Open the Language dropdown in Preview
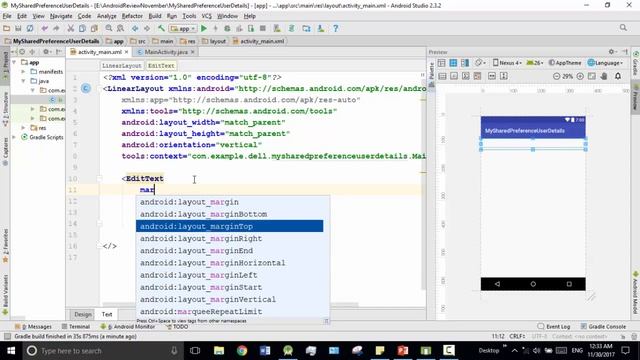The width and height of the screenshot is (640, 360). [605, 63]
